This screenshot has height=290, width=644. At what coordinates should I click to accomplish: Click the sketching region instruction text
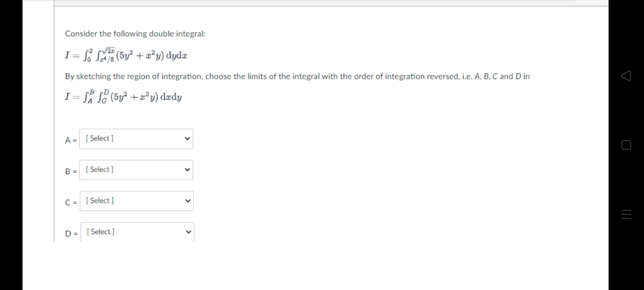[x=297, y=76]
